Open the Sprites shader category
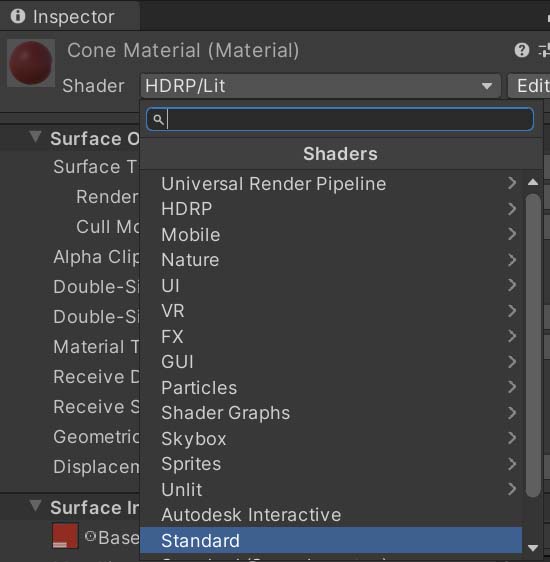 pyautogui.click(x=331, y=464)
